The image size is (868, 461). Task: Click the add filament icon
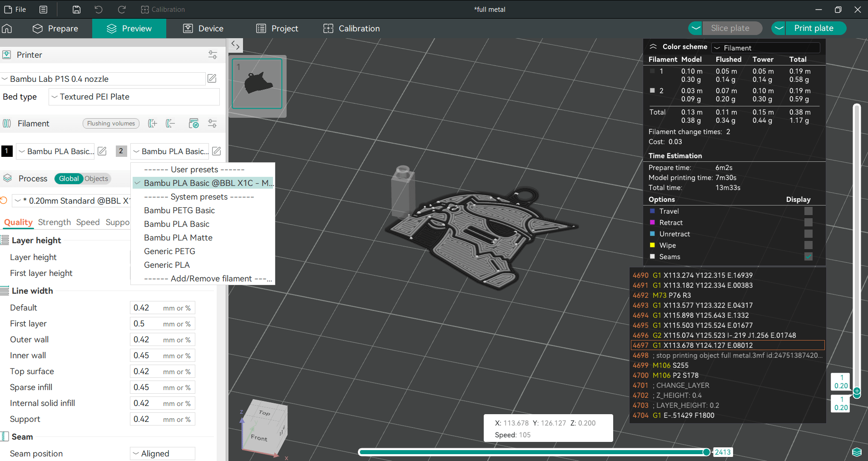pyautogui.click(x=153, y=124)
